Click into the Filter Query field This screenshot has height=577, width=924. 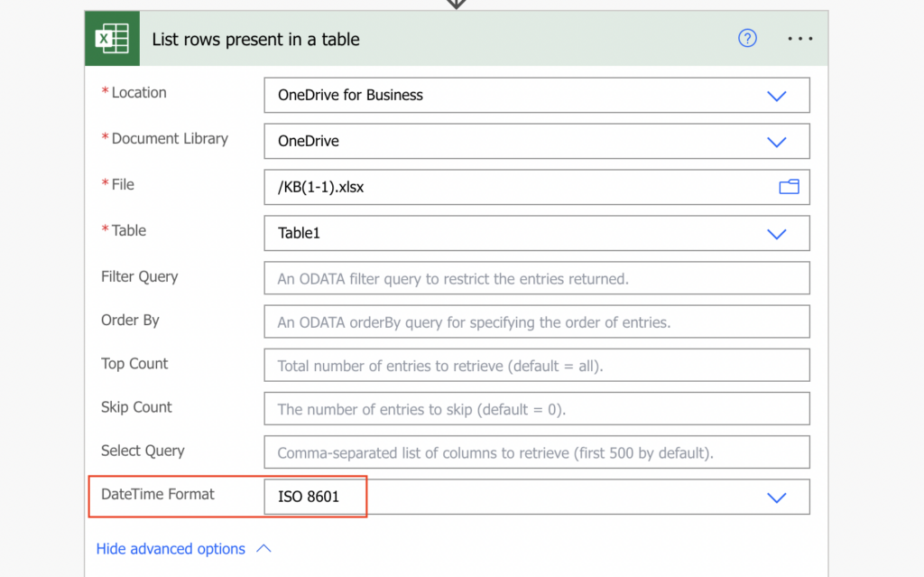click(x=537, y=278)
